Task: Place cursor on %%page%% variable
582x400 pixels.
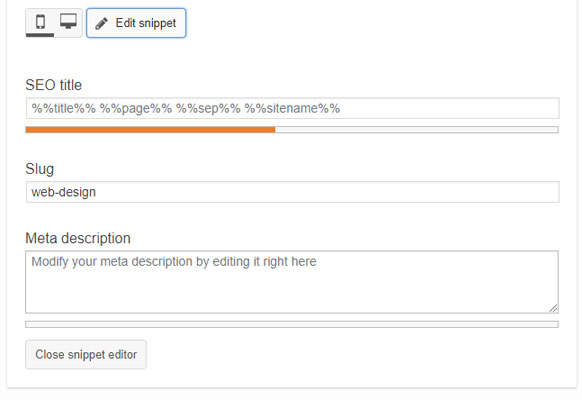Action: click(136, 108)
